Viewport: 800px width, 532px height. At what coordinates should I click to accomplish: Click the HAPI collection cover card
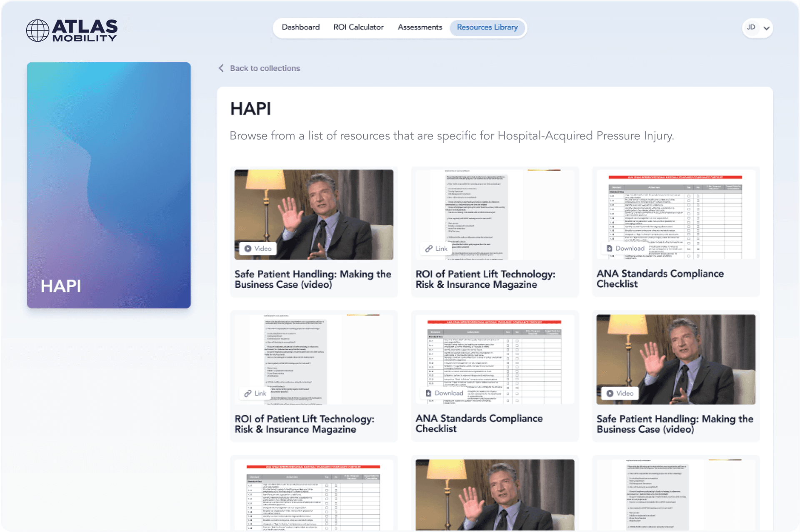coord(109,185)
